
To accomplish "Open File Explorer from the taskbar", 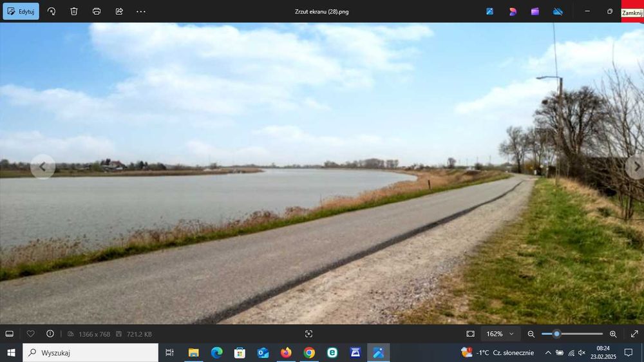I will pos(193,352).
